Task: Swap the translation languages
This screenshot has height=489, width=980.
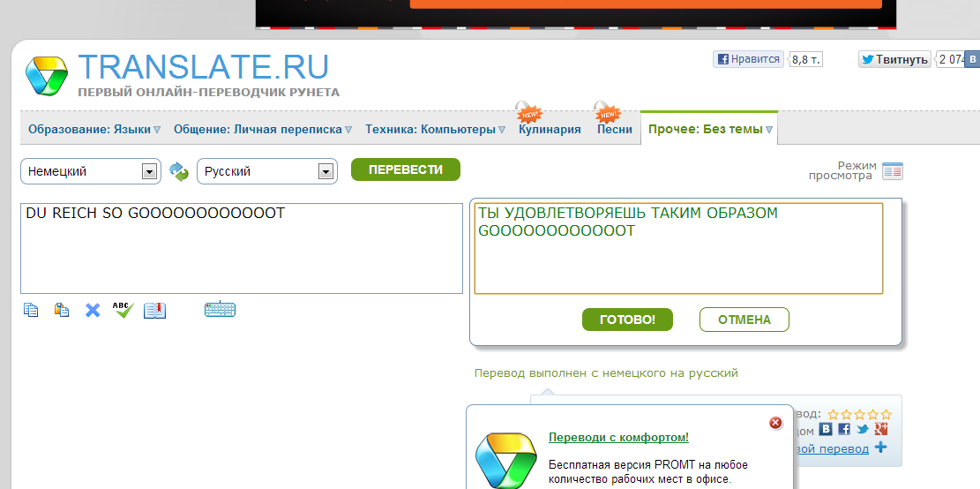Action: coord(179,171)
